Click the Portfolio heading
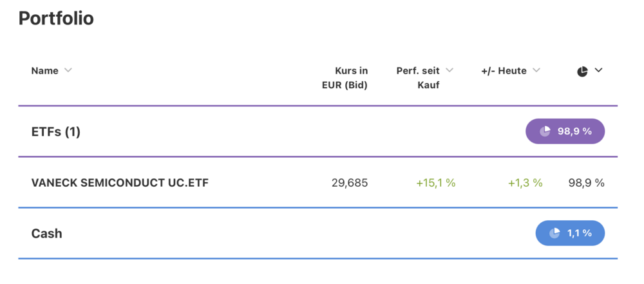This screenshot has width=644, height=284. [x=56, y=19]
